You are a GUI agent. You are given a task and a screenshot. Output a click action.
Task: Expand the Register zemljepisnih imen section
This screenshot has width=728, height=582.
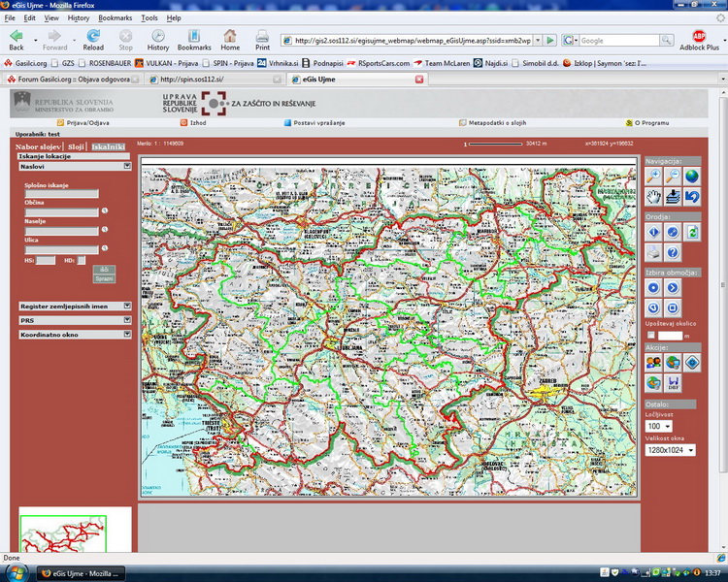pos(126,306)
